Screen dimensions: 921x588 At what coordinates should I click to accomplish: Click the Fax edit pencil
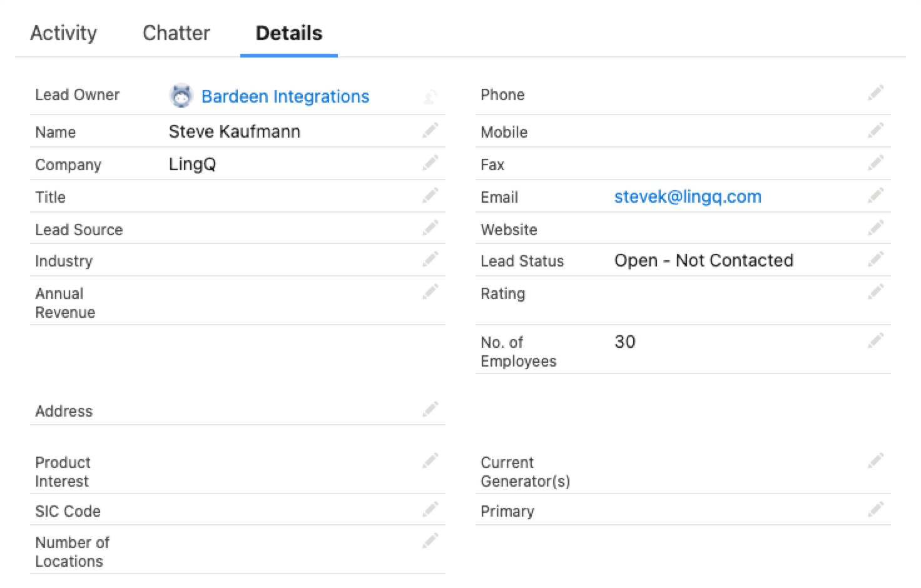coord(876,163)
